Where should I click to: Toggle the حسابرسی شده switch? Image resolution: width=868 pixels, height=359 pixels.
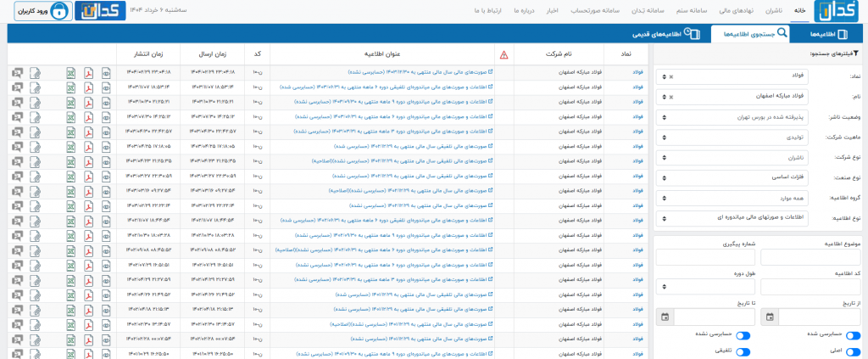click(x=853, y=335)
